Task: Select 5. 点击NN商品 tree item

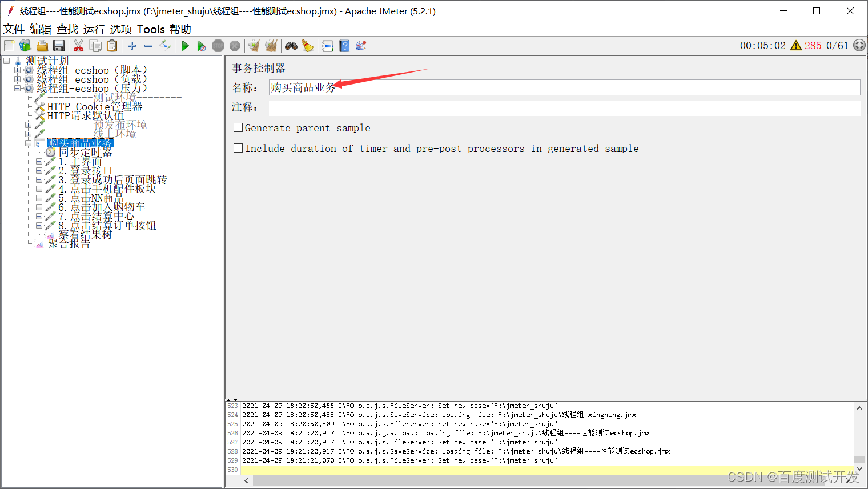Action: [x=91, y=198]
